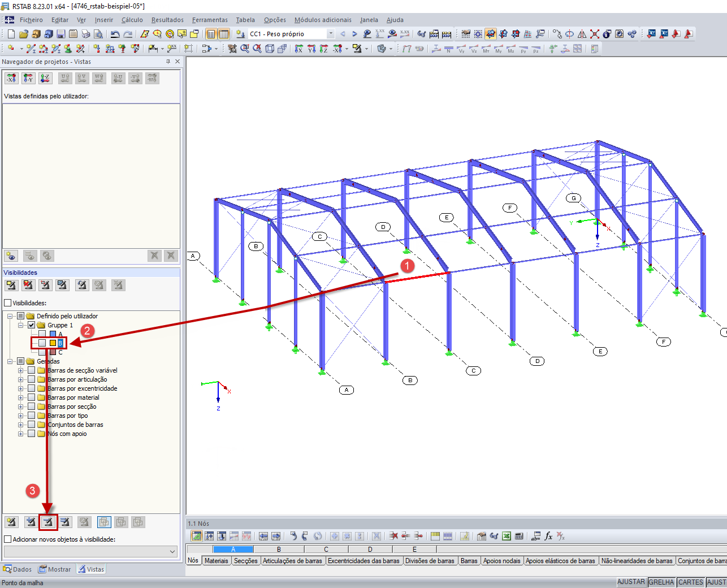Check visibility B checkbox
Image resolution: width=727 pixels, height=588 pixels.
pos(42,343)
